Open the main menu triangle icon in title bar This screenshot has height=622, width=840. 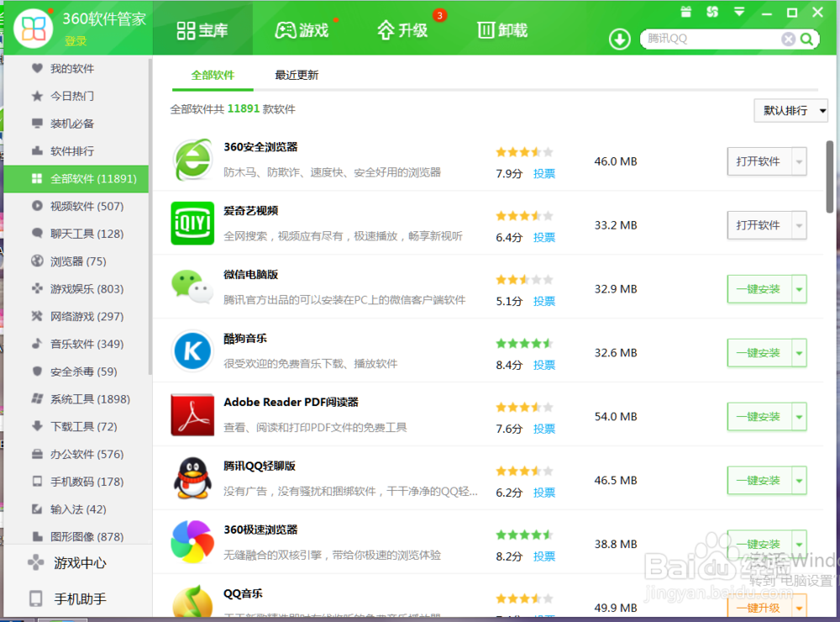click(x=739, y=12)
